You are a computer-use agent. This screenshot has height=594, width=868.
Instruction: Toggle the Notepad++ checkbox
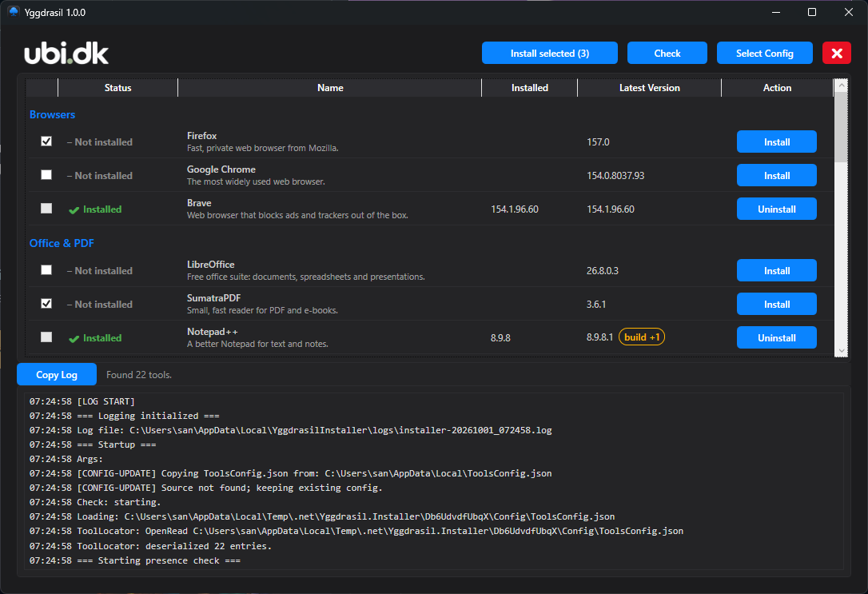(x=46, y=337)
